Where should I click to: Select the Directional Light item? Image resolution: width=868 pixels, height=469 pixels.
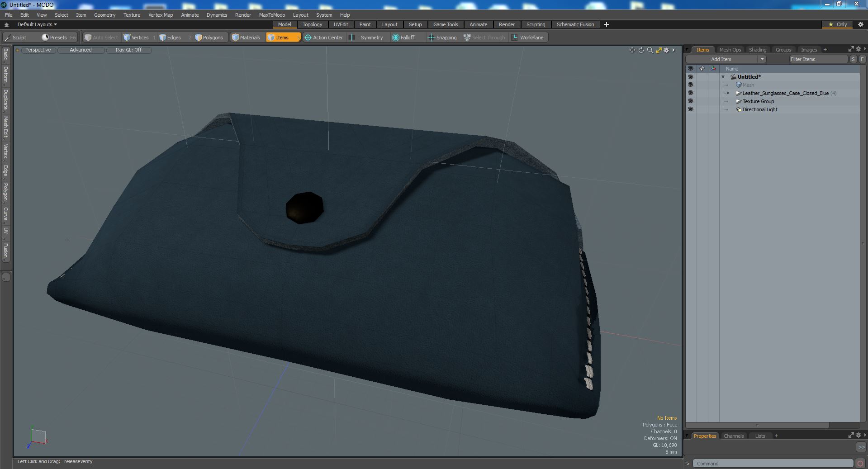pyautogui.click(x=759, y=109)
